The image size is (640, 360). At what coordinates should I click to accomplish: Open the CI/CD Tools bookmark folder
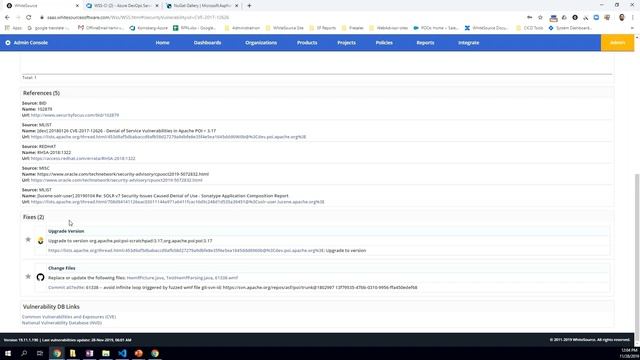[x=529, y=28]
